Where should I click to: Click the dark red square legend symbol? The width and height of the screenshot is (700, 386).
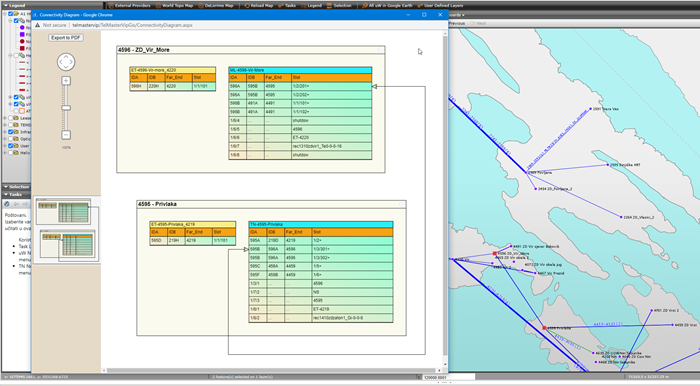pos(22,48)
